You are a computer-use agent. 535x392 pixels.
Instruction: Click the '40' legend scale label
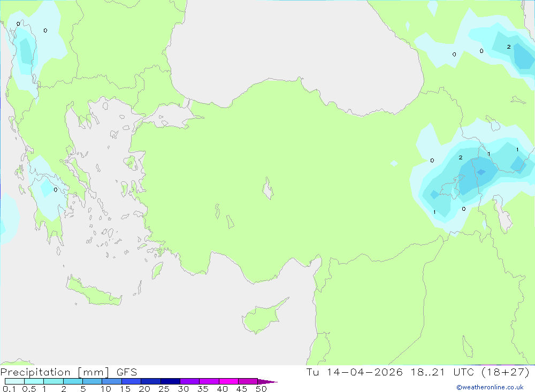point(222,389)
